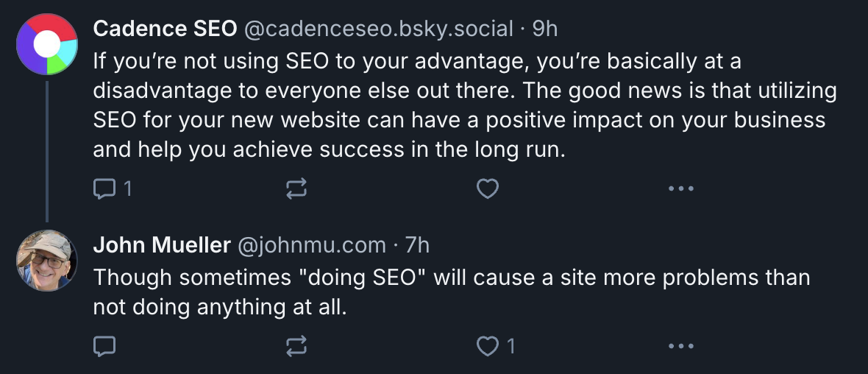Open the Cadence SEO colorful circle avatar
Image resolution: width=868 pixels, height=374 pixels.
47,45
